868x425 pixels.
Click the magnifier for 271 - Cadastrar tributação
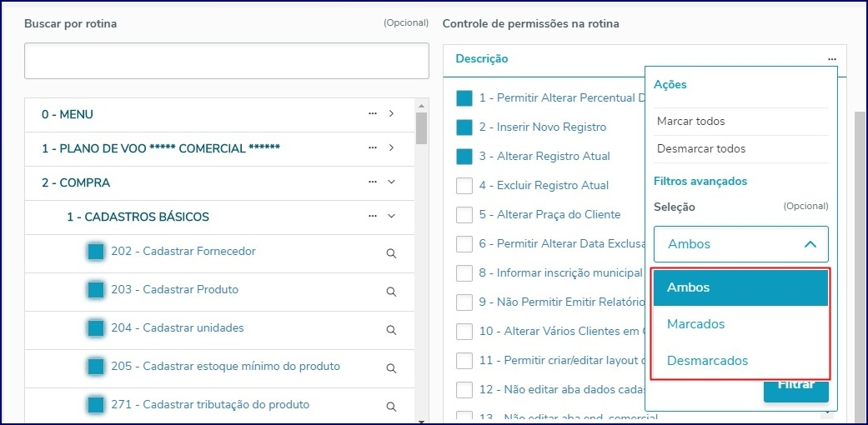coord(391,407)
